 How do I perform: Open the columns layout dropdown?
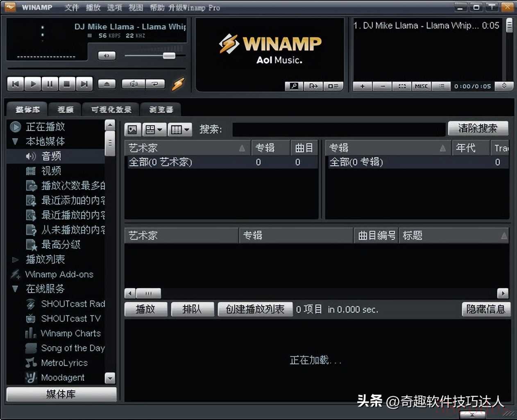coord(180,130)
